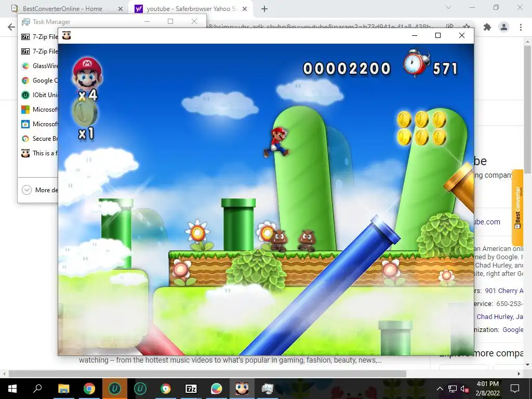This screenshot has height=399, width=532.
Task: Open second IObit Uninstaller taskbar icon
Action: click(140, 389)
